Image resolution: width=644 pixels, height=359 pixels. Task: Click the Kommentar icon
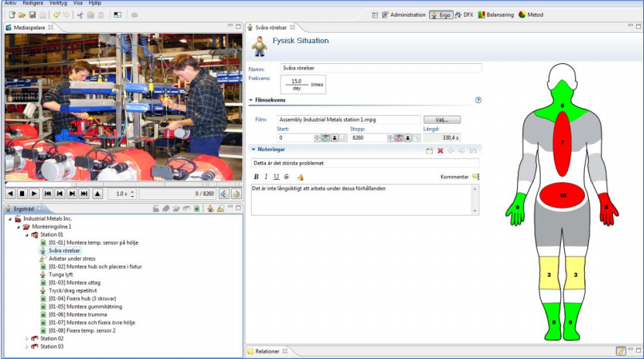click(x=475, y=177)
